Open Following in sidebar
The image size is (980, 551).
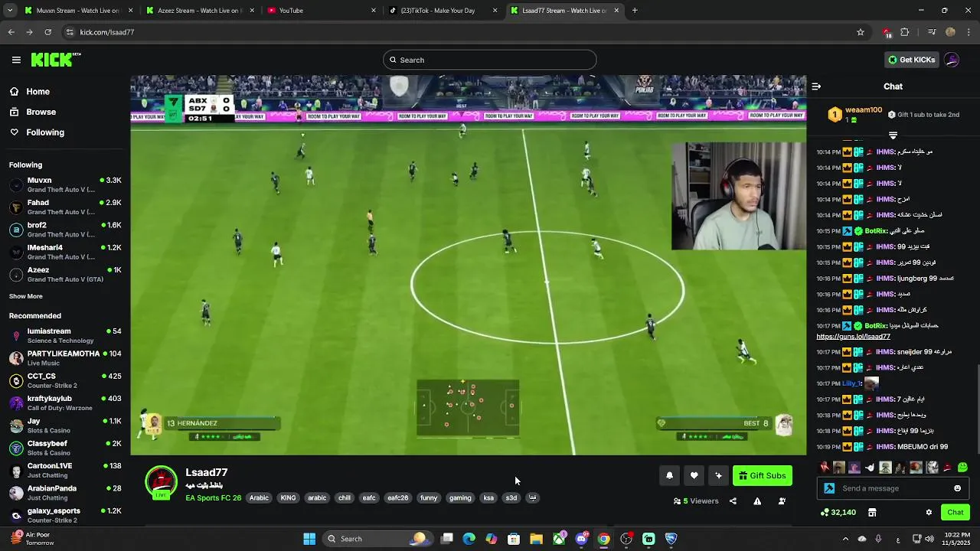point(37,132)
